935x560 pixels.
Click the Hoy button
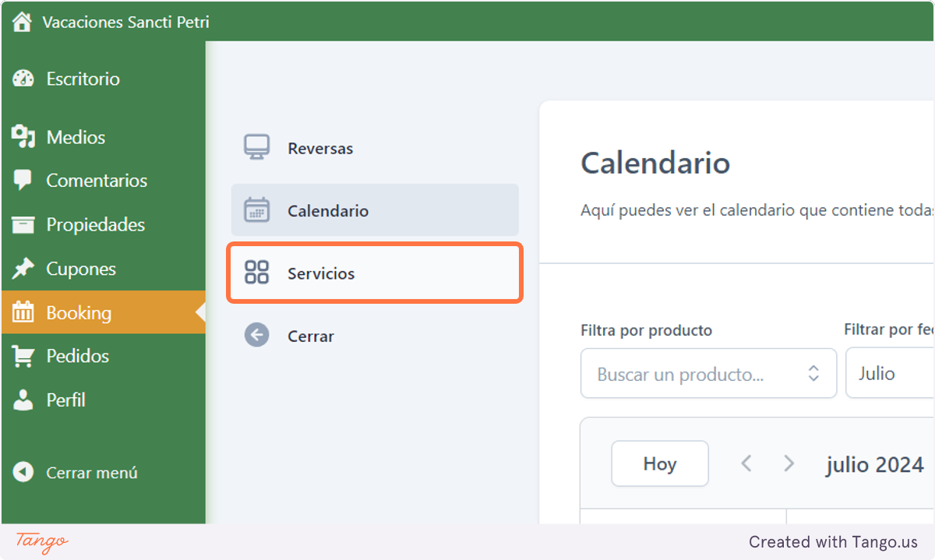tap(660, 463)
